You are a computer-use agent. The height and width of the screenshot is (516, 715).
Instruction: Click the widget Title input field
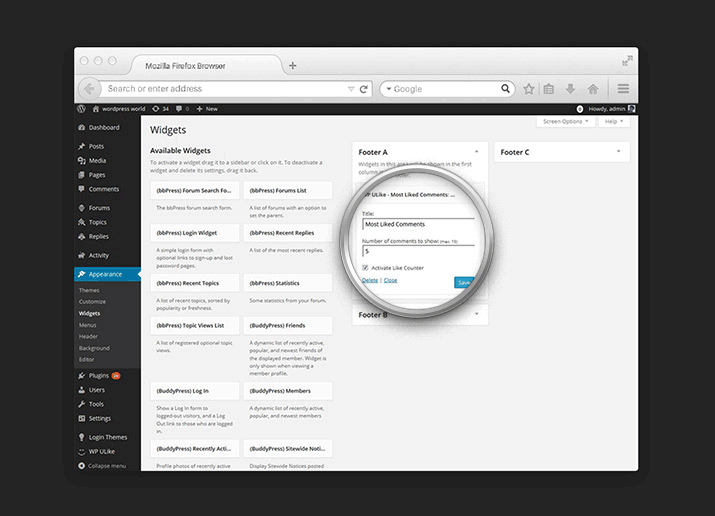(418, 224)
